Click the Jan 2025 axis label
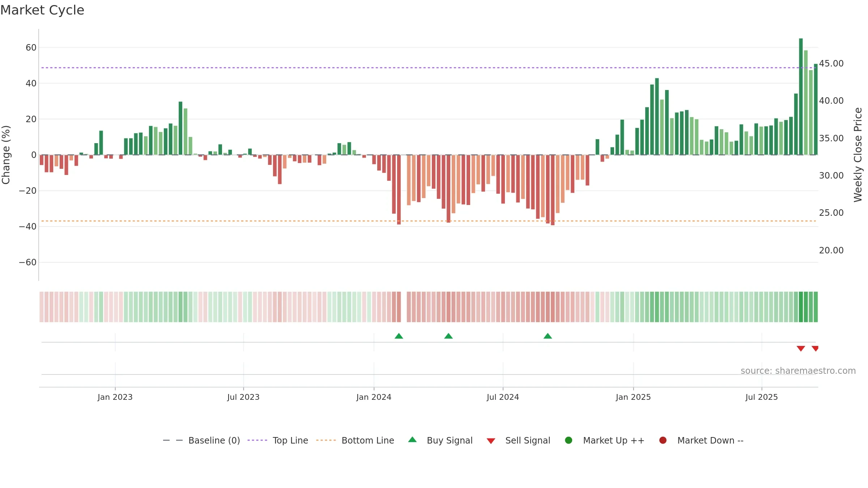868x488 pixels. pos(633,397)
